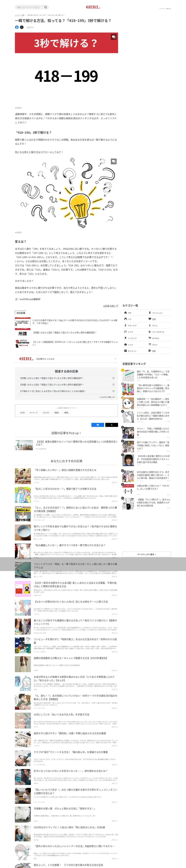186x868 pixels.
Task: Click the ダイエット category icon
Action: [x=125, y=351]
